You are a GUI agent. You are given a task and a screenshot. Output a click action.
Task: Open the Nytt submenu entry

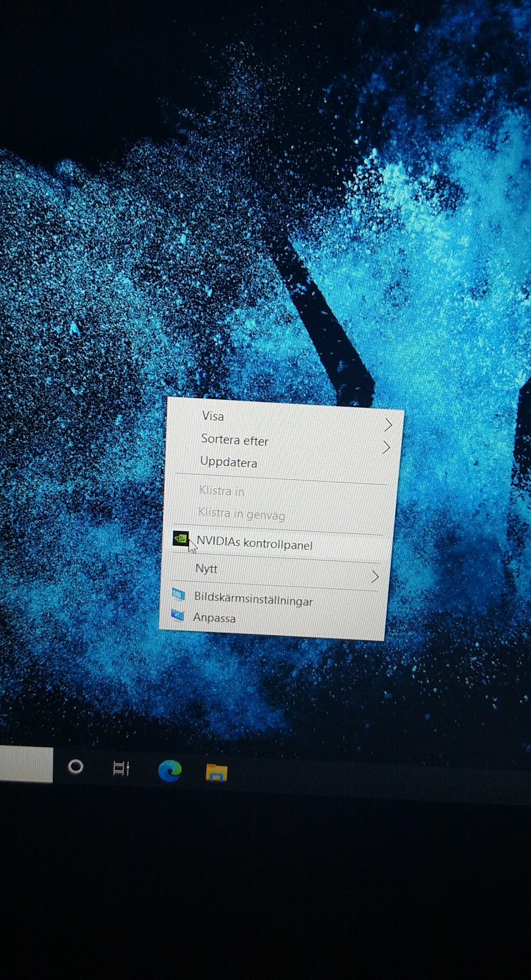[x=275, y=572]
